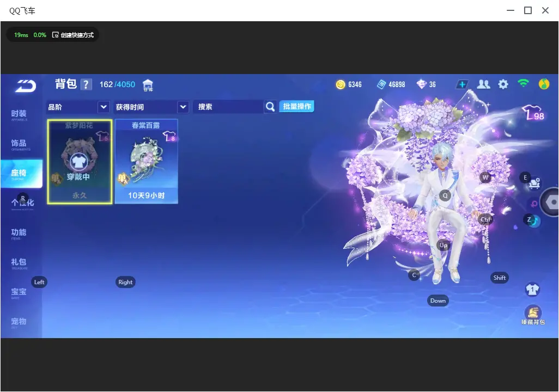Click the C key overlay button
The width and height of the screenshot is (559, 392).
pyautogui.click(x=414, y=275)
